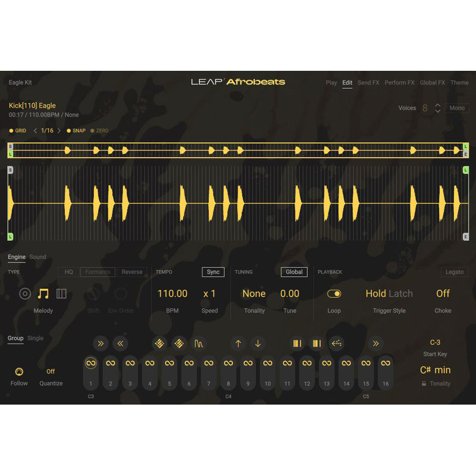The height and width of the screenshot is (476, 476).
Task: Click the up arrow transpose icon
Action: pyautogui.click(x=238, y=343)
